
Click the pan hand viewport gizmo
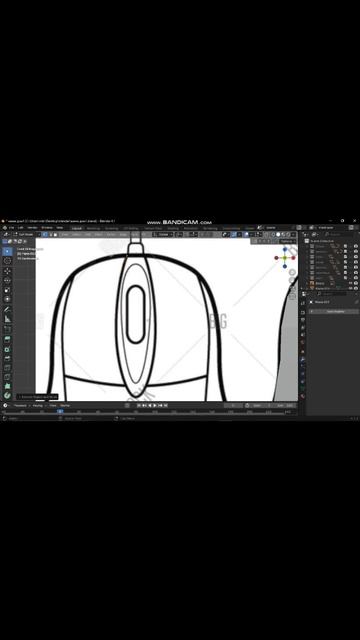[292, 280]
